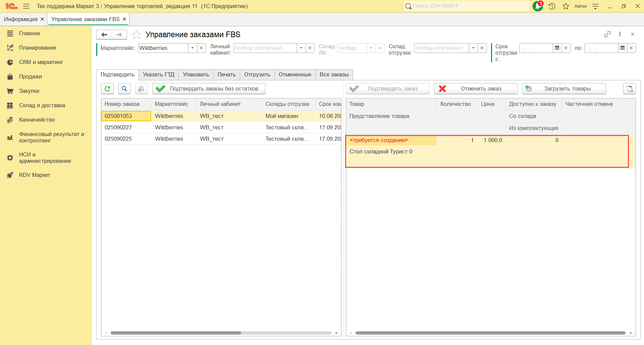Open history clock icon in title bar
This screenshot has height=345, width=644.
click(x=552, y=6)
